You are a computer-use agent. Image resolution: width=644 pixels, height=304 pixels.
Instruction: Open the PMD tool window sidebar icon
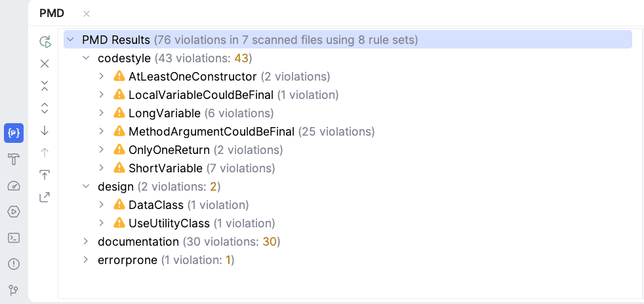(14, 133)
